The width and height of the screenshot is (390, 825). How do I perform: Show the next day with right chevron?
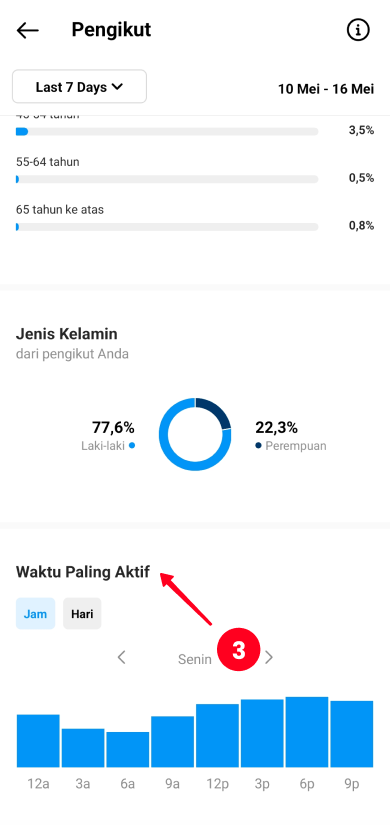click(x=269, y=657)
